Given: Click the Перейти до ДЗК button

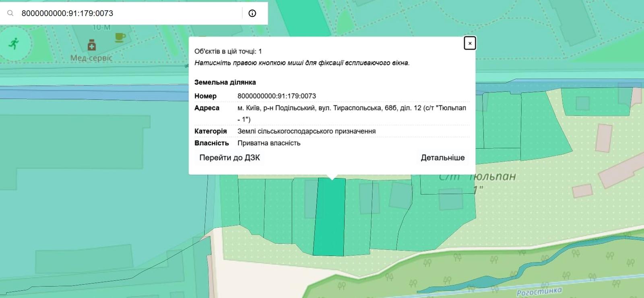Looking at the screenshot, I should click(229, 158).
